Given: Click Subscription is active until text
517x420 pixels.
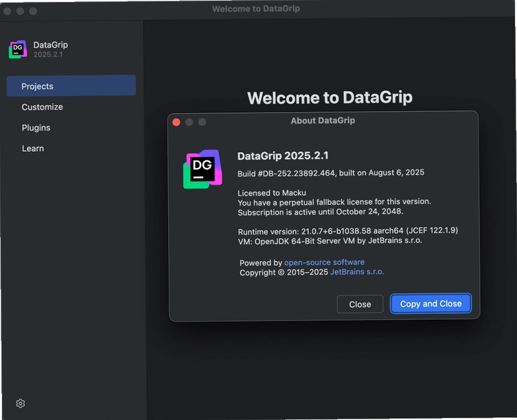Looking at the screenshot, I should coord(320,212).
